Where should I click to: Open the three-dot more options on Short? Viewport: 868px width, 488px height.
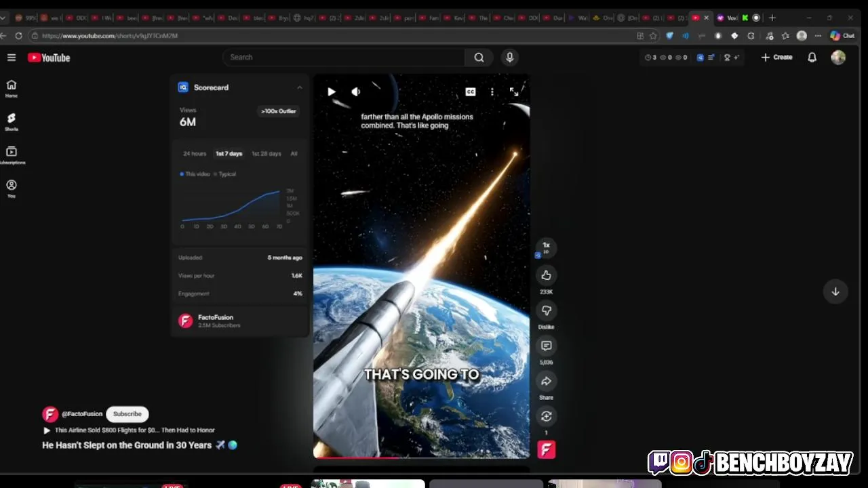(x=492, y=91)
